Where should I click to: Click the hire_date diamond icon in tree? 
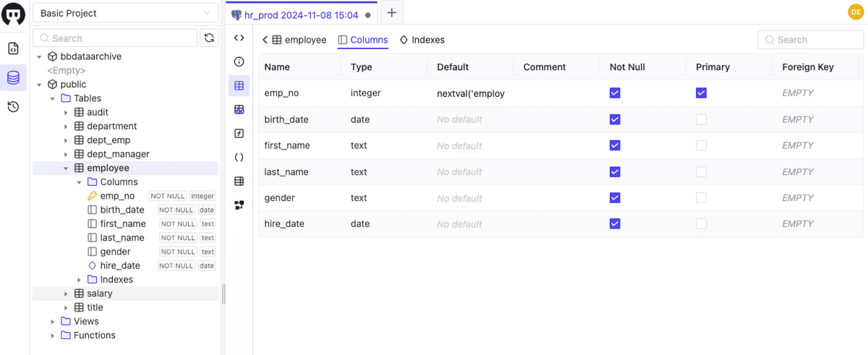92,265
